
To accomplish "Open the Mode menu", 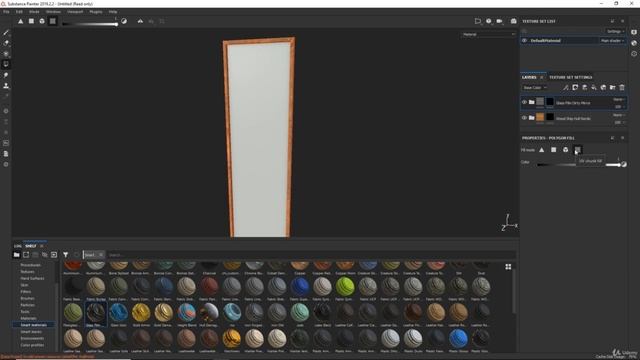I will (34, 12).
